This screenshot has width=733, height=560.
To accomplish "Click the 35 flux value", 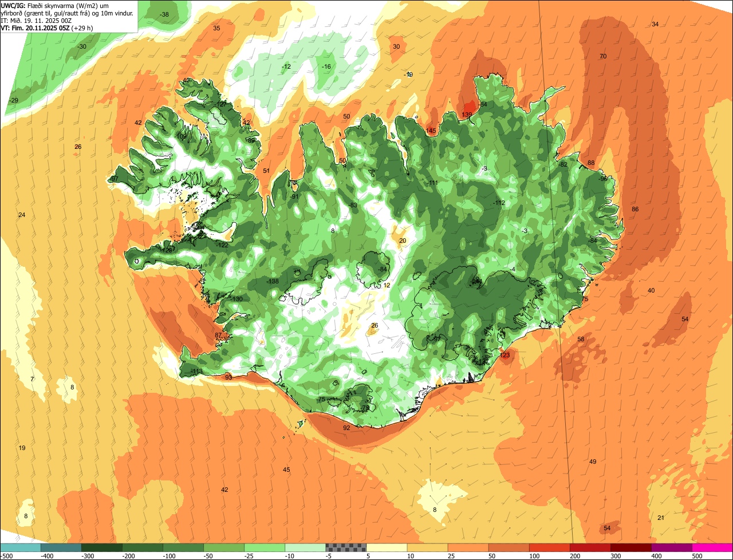I will click(216, 28).
